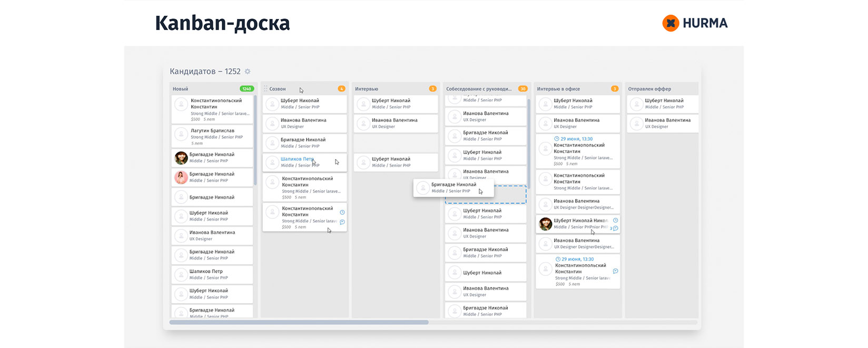Open Лагутин Братислав candidate card

(212, 136)
